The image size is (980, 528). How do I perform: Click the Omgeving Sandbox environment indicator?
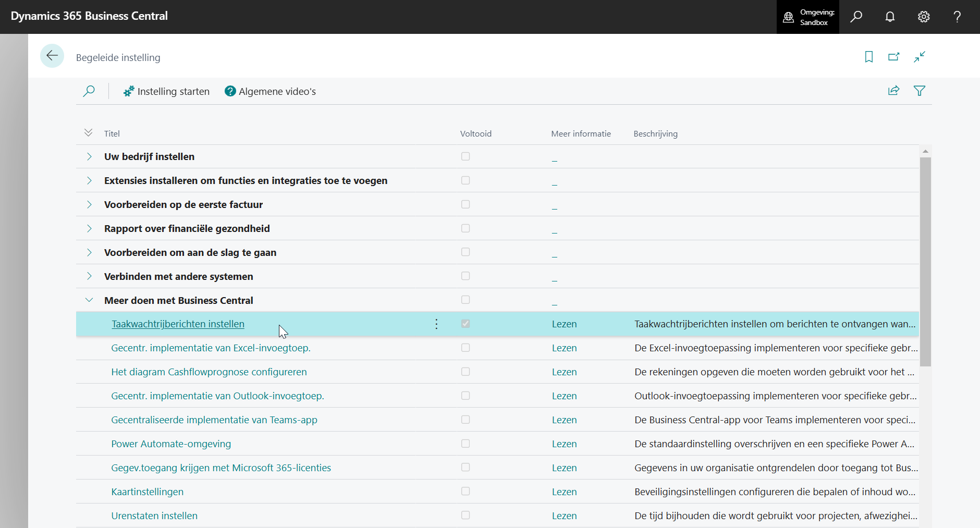[808, 17]
